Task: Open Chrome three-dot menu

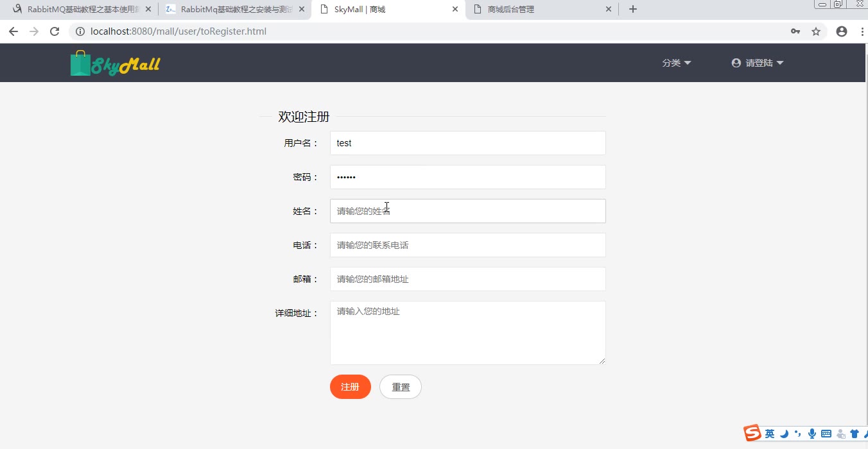Action: click(862, 31)
